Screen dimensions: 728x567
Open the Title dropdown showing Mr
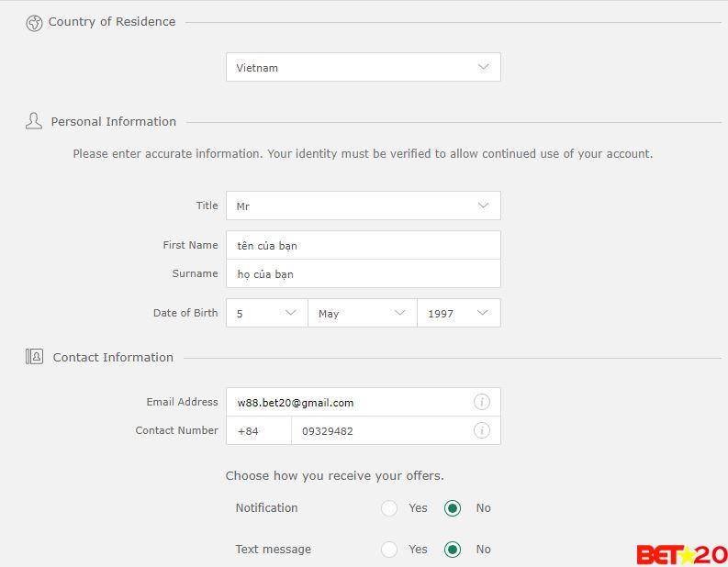coord(363,206)
